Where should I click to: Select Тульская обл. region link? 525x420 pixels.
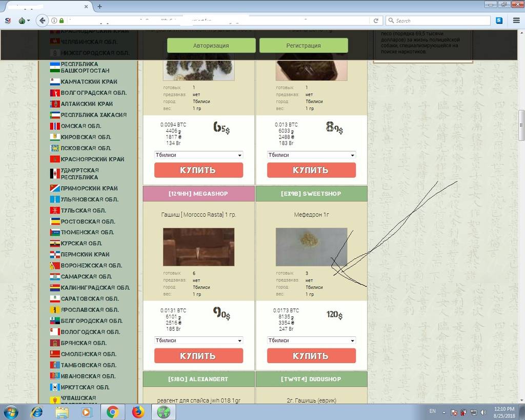(x=84, y=210)
